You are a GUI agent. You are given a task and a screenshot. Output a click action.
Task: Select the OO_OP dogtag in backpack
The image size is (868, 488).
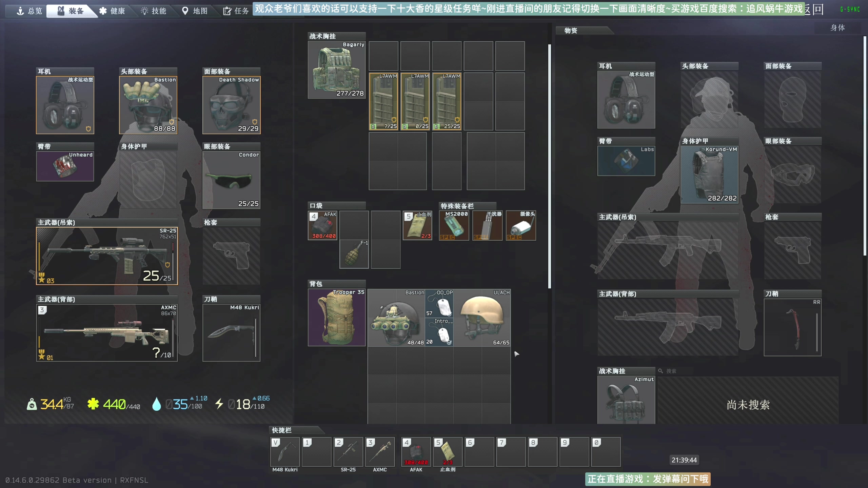tap(439, 303)
